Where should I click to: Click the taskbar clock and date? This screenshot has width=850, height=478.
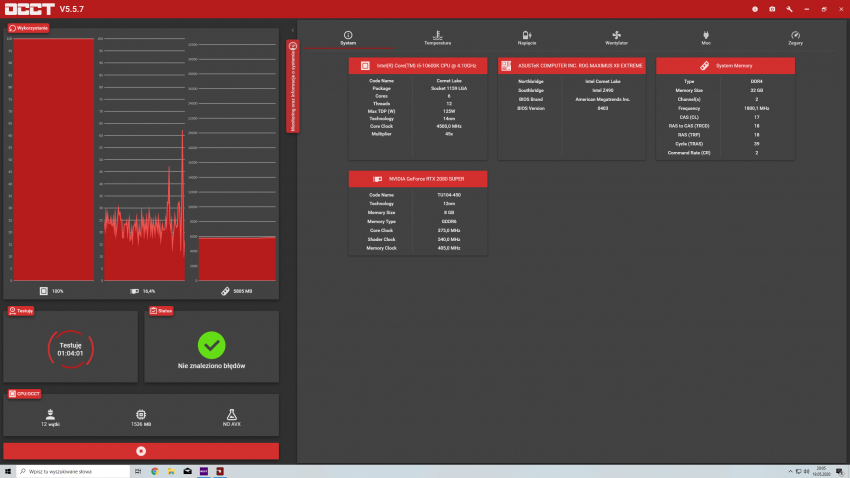[x=821, y=471]
